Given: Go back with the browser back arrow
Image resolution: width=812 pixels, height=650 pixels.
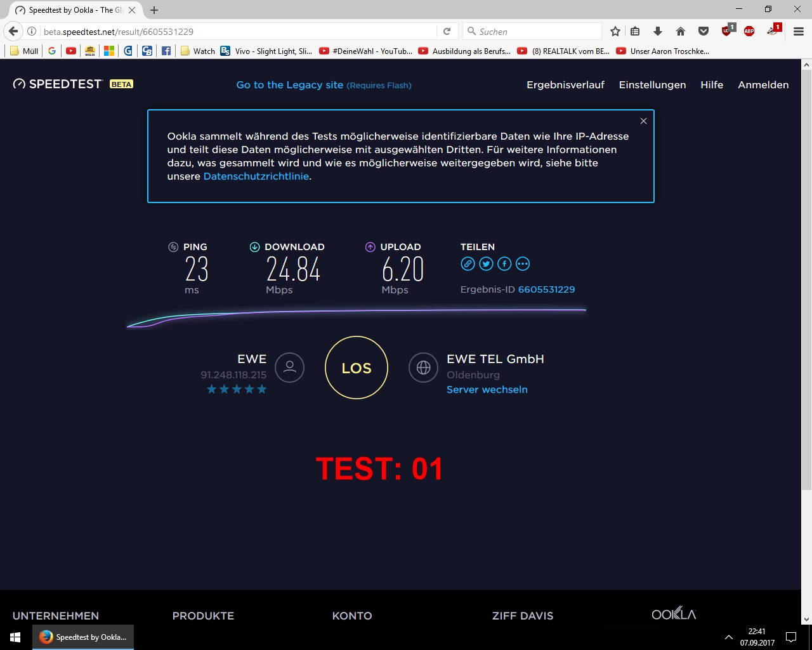Looking at the screenshot, I should [x=13, y=31].
